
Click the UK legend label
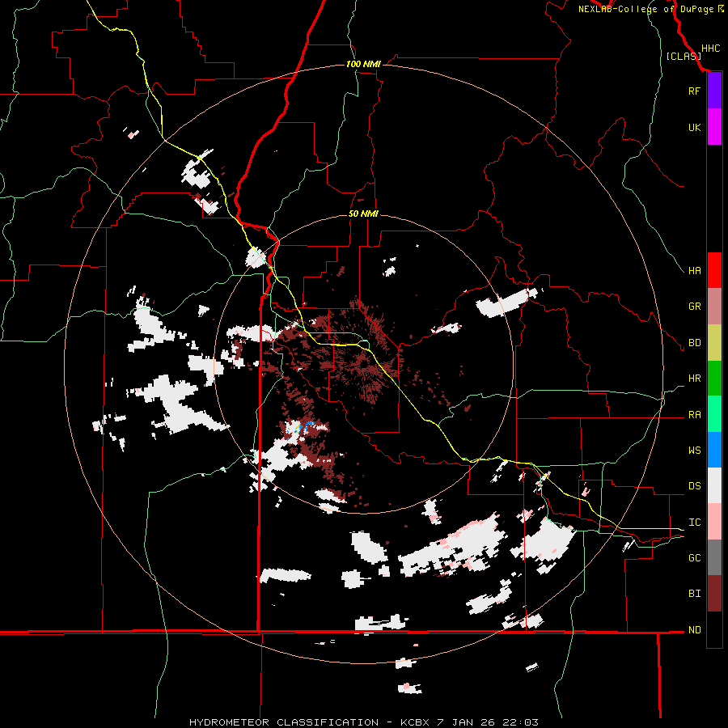[694, 127]
